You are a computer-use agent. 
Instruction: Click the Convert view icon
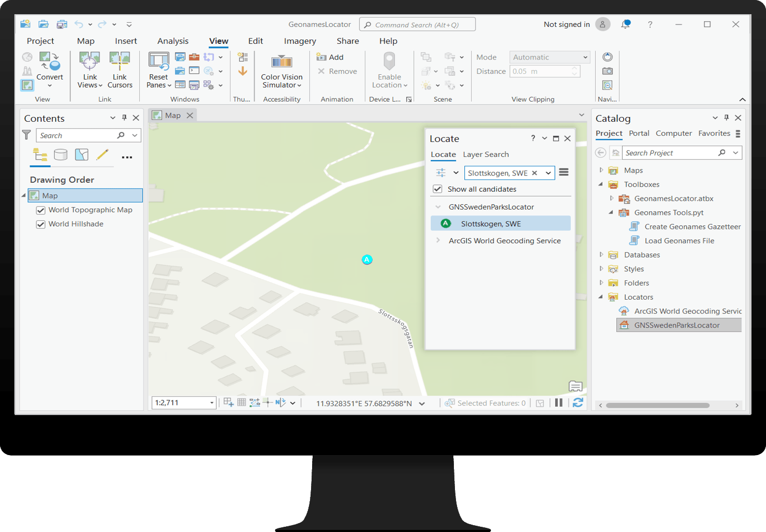pyautogui.click(x=50, y=61)
